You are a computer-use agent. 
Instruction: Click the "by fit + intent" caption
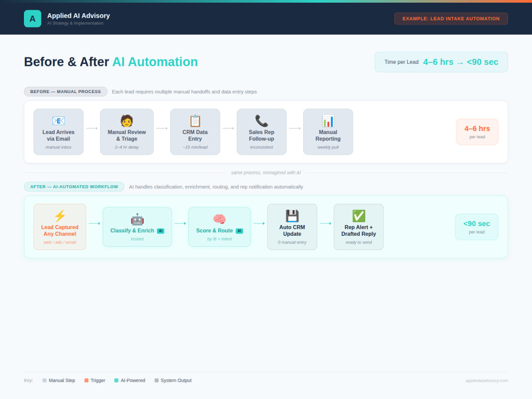(x=220, y=239)
